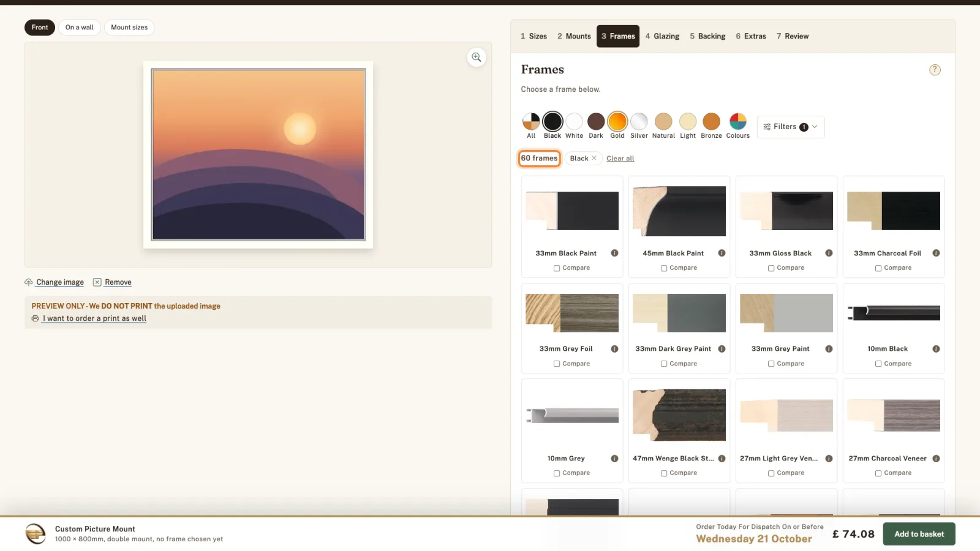Expand the Filters dropdown

(x=790, y=127)
